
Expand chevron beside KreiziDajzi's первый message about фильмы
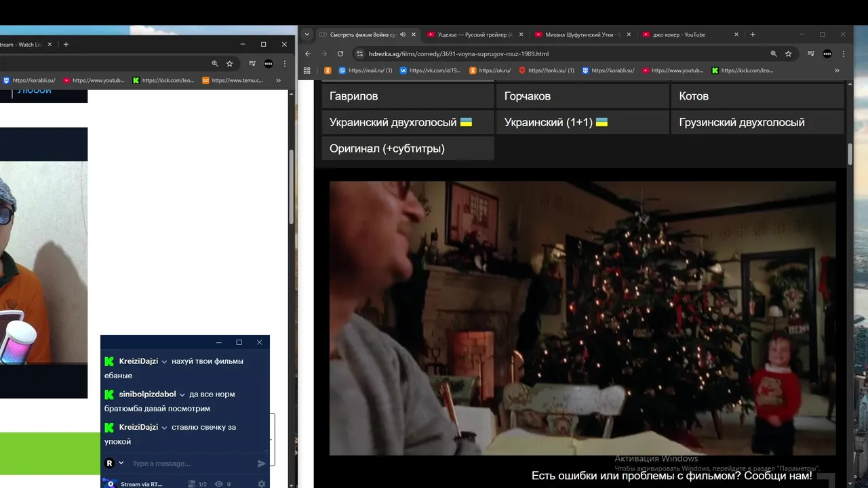[x=164, y=362]
